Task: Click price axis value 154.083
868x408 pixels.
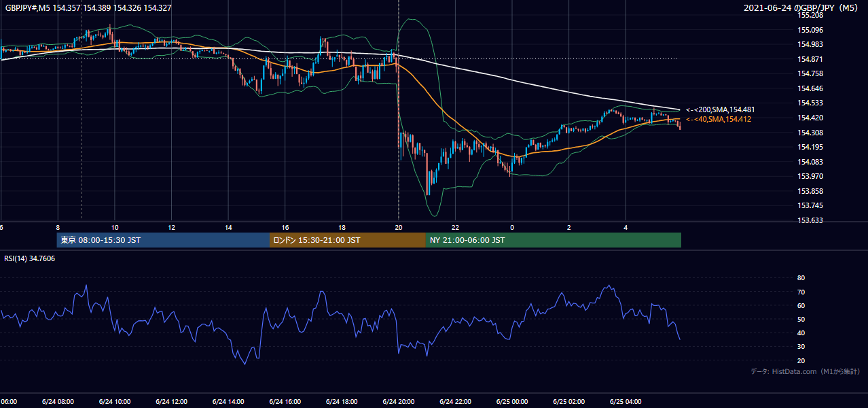Action: 810,162
